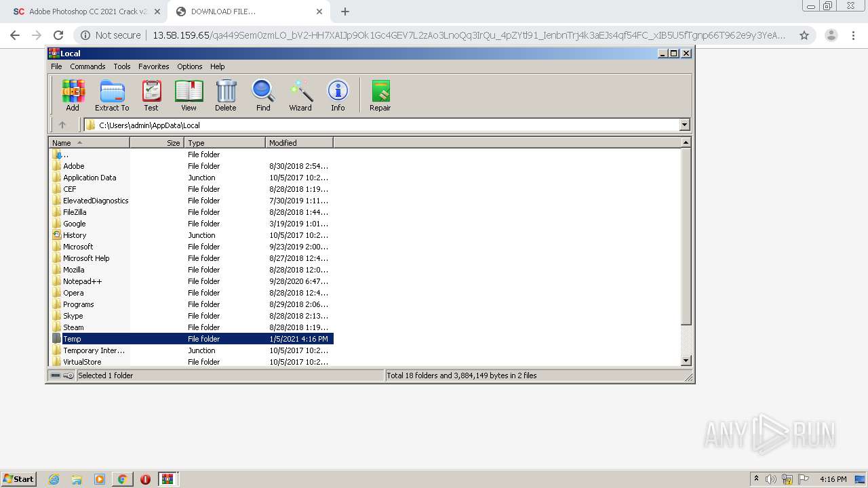This screenshot has height=488, width=868.
Task: Sort by Name column header
Action: point(89,143)
